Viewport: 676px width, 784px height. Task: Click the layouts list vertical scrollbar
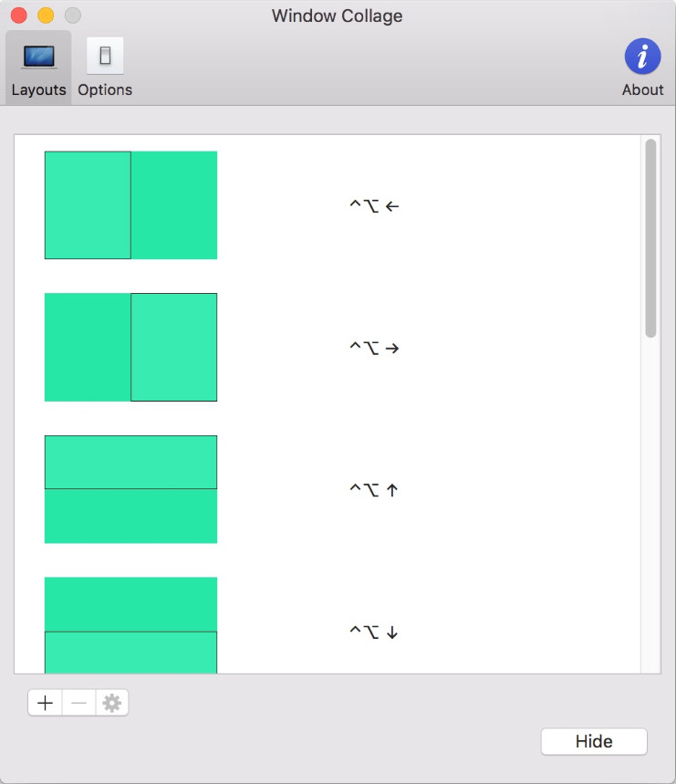coord(650,238)
